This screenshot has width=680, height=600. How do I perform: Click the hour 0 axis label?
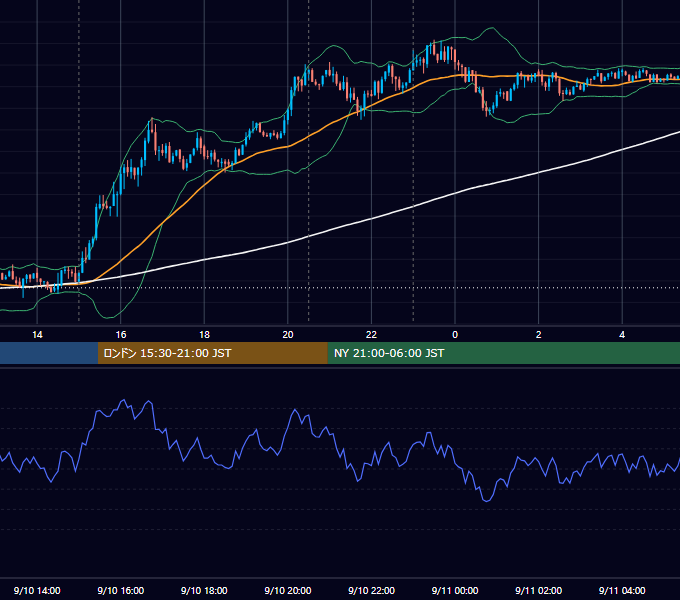click(455, 335)
